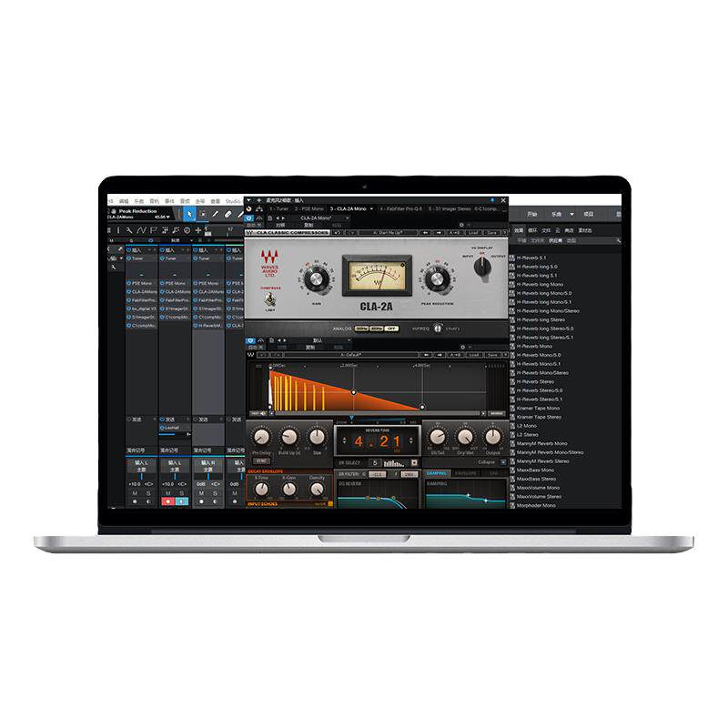Open the plugin window menu arrow
Image resolution: width=728 pixels, height=728 pixels.
tap(248, 200)
